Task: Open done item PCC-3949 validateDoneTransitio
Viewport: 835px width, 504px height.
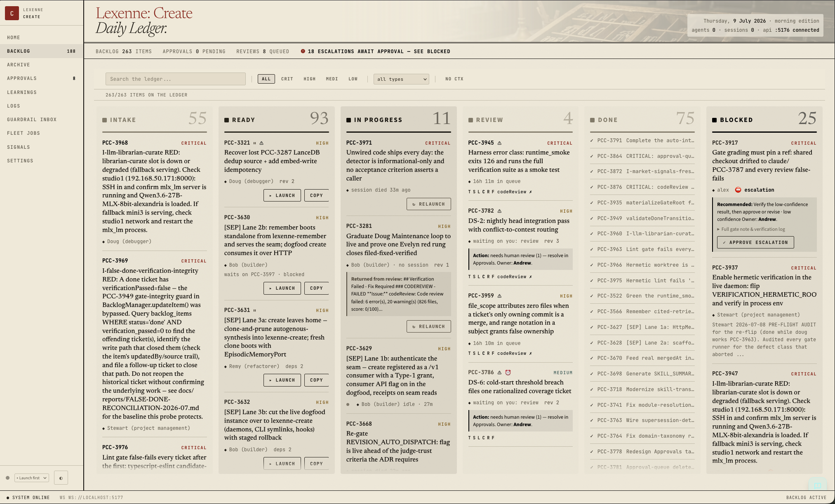Action: [642, 218]
